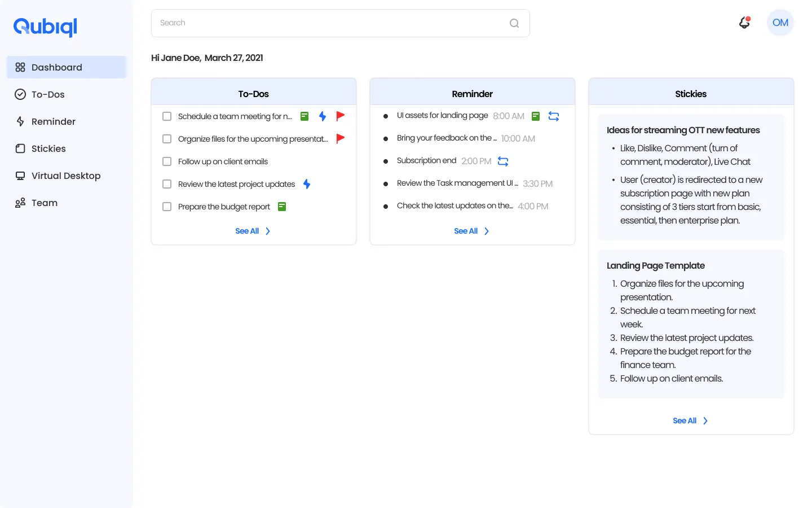Click the green note icon on UI assets reminder

click(x=536, y=116)
